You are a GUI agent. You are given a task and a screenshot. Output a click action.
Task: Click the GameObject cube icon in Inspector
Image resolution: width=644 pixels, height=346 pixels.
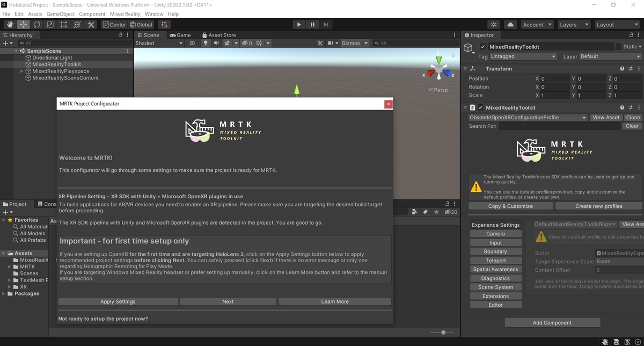pyautogui.click(x=469, y=48)
